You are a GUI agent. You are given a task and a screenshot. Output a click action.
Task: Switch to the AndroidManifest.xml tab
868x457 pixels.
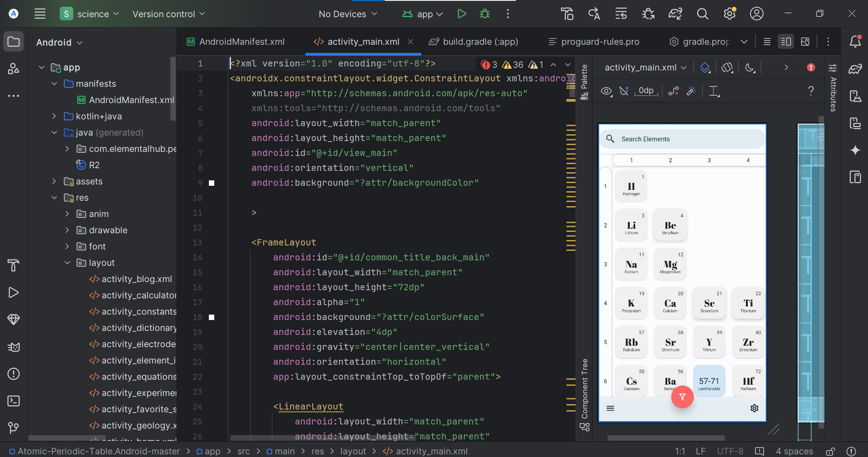coord(241,42)
